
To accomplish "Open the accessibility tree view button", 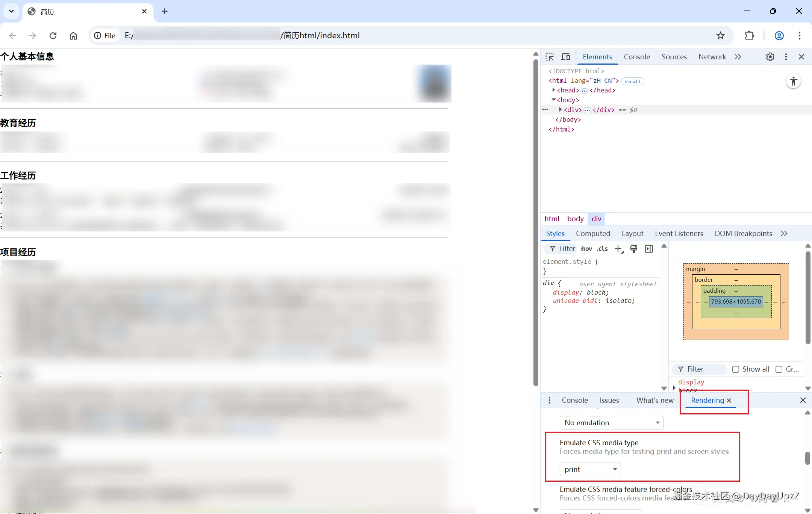I will [793, 81].
